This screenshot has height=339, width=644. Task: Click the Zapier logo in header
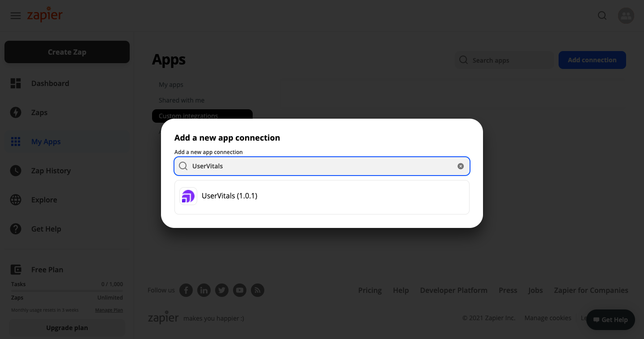pos(45,15)
